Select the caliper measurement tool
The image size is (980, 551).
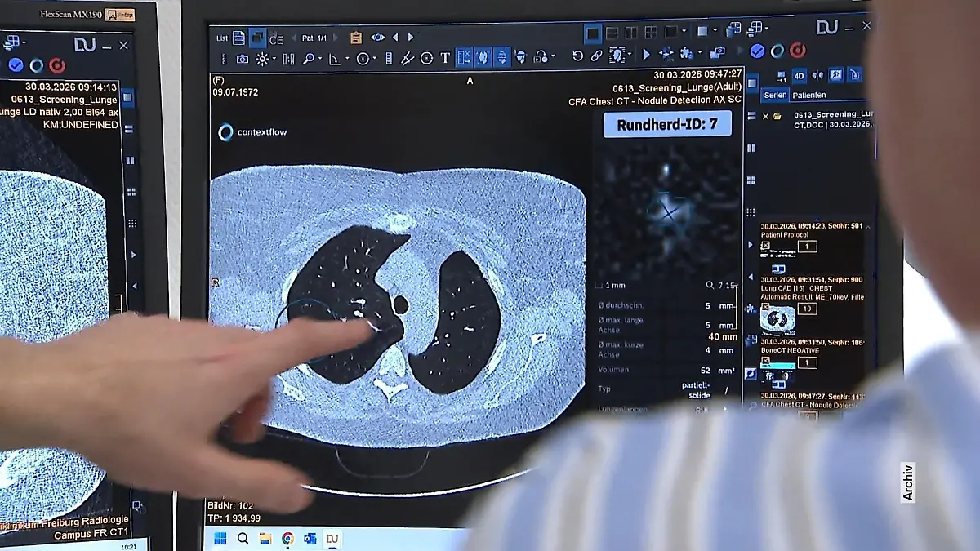[x=407, y=59]
